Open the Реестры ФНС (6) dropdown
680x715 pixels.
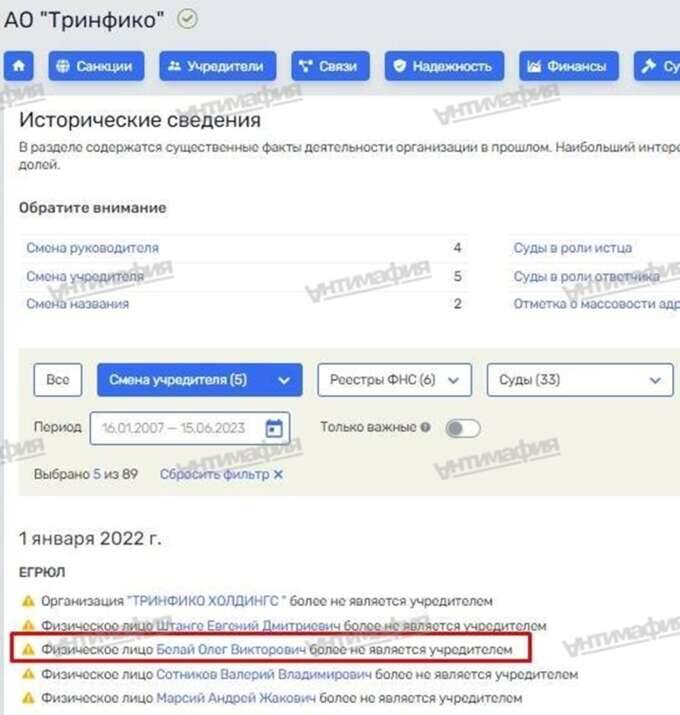395,380
